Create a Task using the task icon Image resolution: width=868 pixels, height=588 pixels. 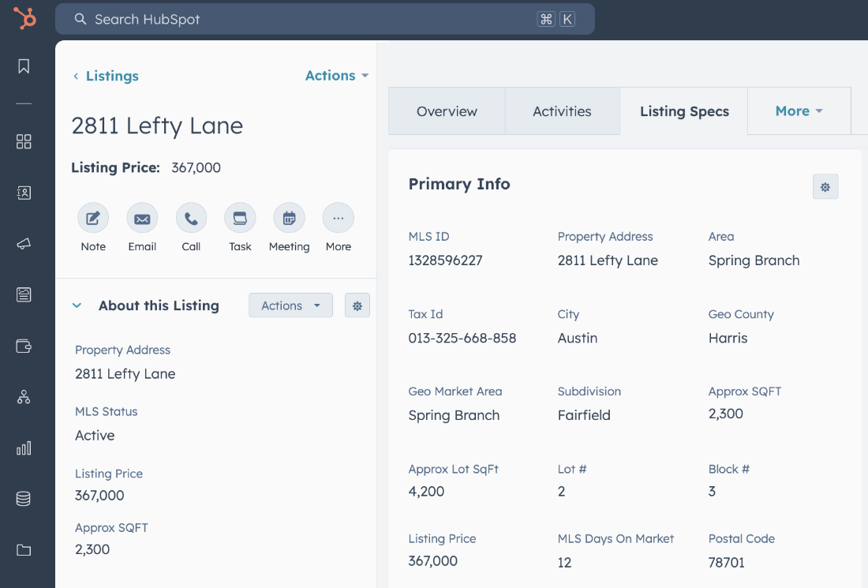pyautogui.click(x=240, y=219)
